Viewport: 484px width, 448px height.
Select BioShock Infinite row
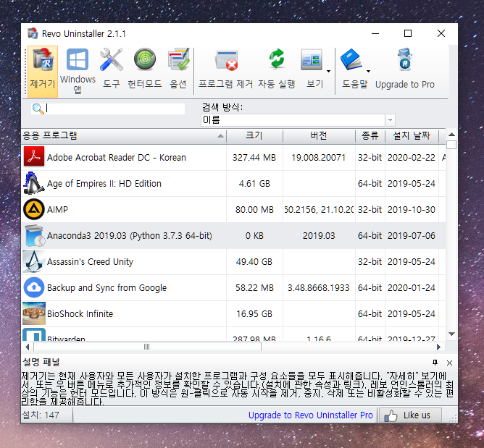pos(233,314)
